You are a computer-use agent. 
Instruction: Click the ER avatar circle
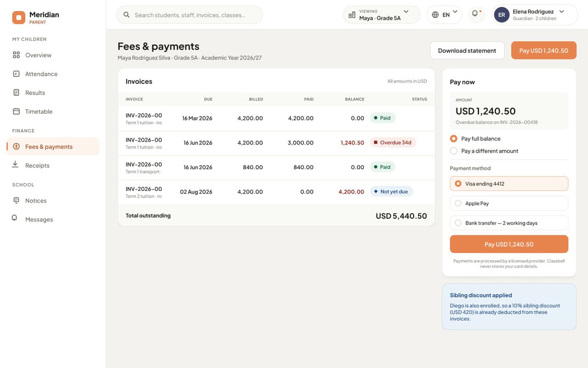[x=502, y=15]
